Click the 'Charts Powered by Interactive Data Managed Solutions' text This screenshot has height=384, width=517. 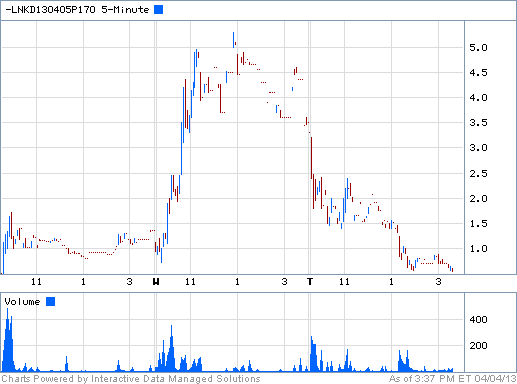131,379
